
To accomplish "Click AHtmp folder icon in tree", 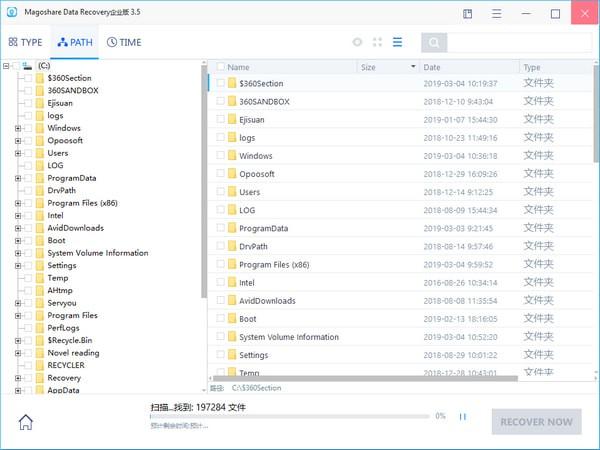I will click(x=40, y=290).
